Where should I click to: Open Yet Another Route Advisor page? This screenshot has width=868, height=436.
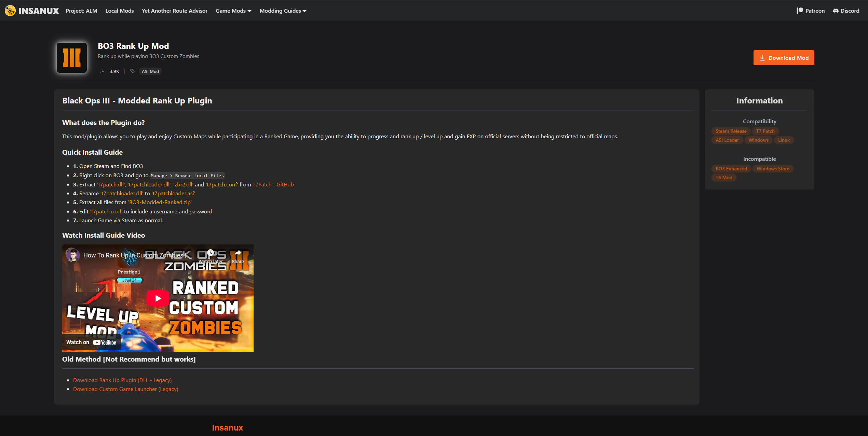(x=175, y=11)
